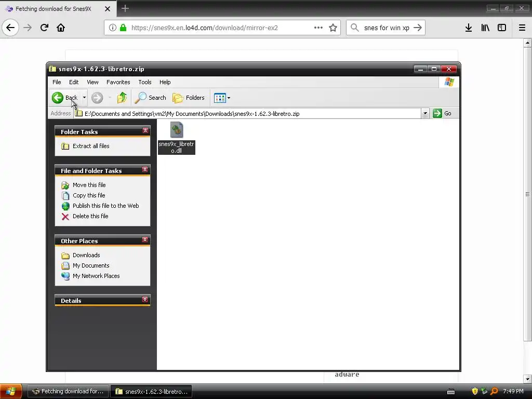Open the Favorites menu

click(118, 82)
